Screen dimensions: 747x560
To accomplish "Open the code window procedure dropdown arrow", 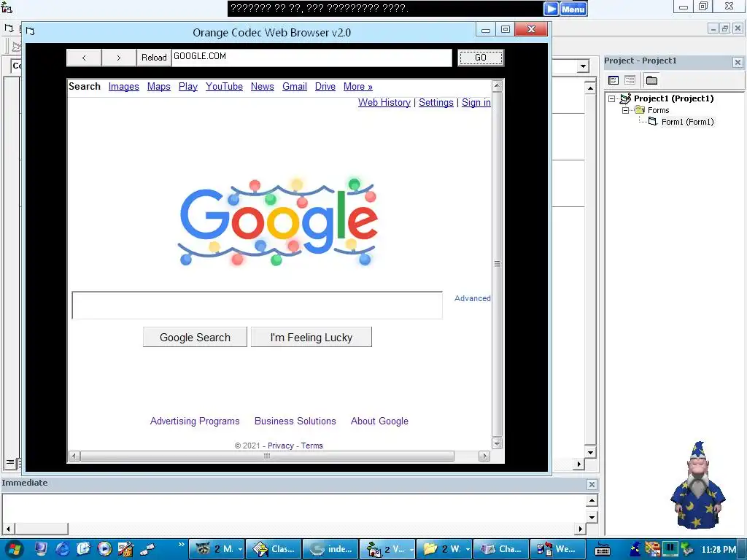I will (583, 66).
